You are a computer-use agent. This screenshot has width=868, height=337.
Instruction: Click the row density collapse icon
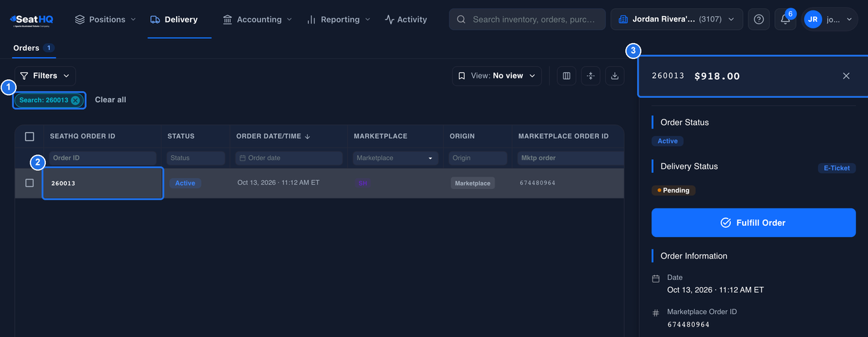point(590,76)
